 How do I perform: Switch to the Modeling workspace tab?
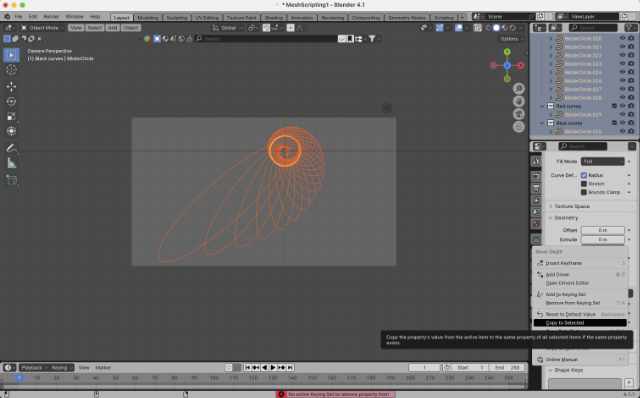pos(148,18)
